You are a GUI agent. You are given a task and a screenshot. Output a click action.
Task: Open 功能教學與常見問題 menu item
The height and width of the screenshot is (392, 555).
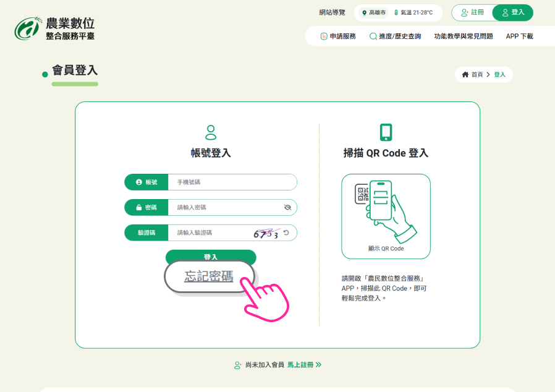point(464,36)
